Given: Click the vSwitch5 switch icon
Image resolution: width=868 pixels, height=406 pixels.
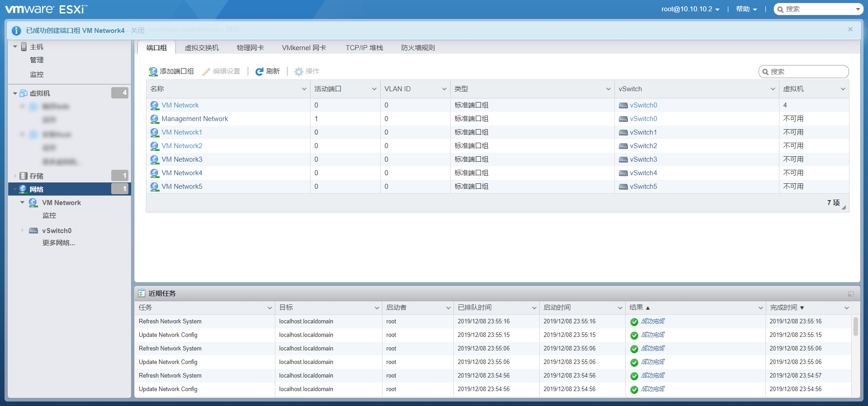Looking at the screenshot, I should [x=623, y=187].
